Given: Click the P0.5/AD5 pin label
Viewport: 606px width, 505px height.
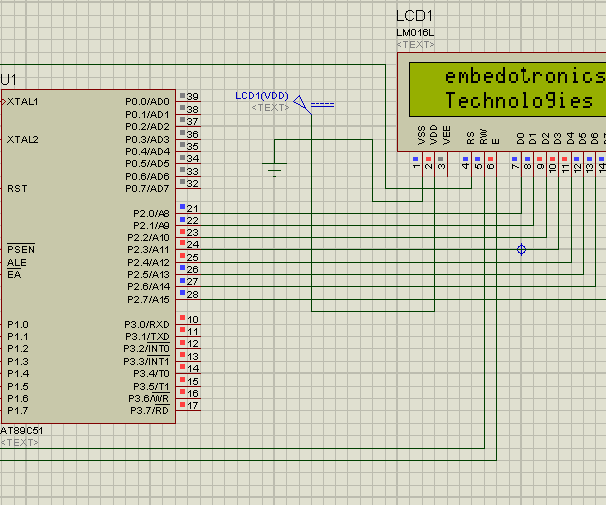Looking at the screenshot, I should (147, 164).
